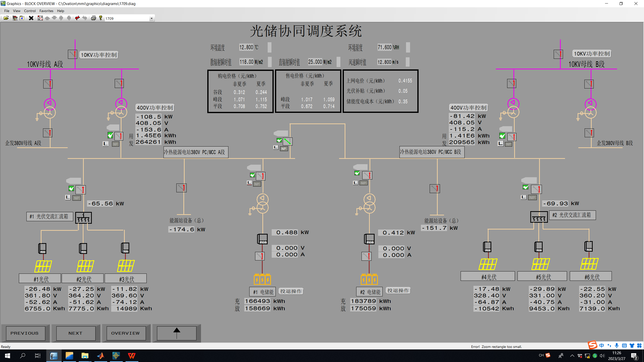This screenshot has height=362, width=644.
Task: Click the 10KV功率控制 button on bus B
Action: click(x=592, y=54)
